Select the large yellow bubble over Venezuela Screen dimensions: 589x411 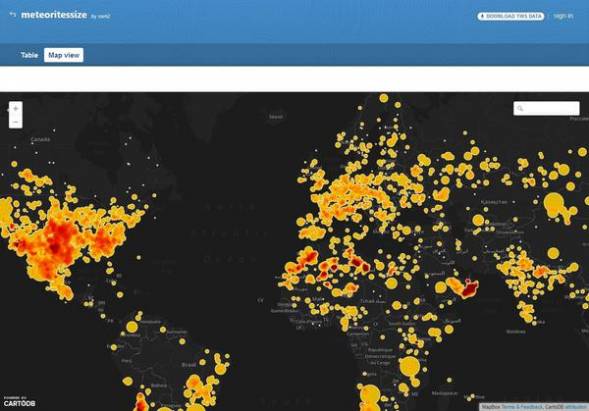131,327
